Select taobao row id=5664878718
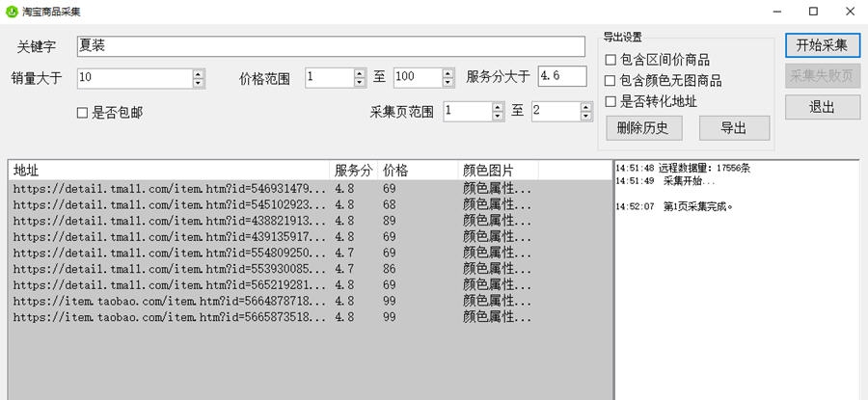The image size is (868, 400). point(310,301)
